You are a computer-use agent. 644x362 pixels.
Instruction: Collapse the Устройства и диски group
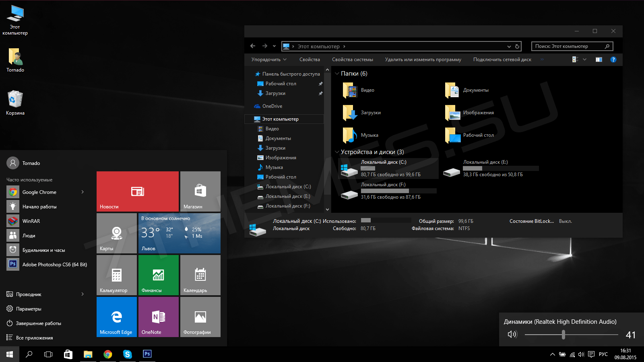(x=337, y=152)
